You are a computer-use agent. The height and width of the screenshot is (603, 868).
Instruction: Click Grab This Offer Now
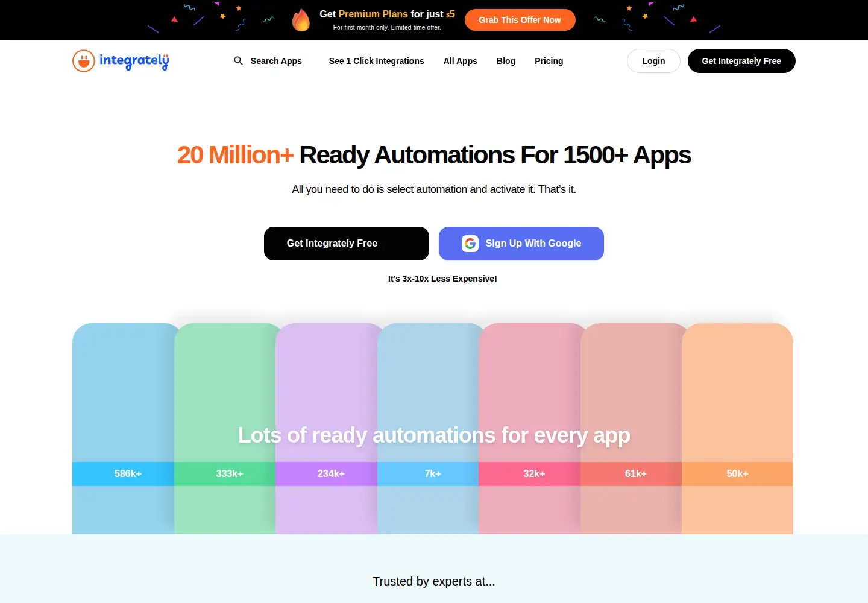[520, 20]
